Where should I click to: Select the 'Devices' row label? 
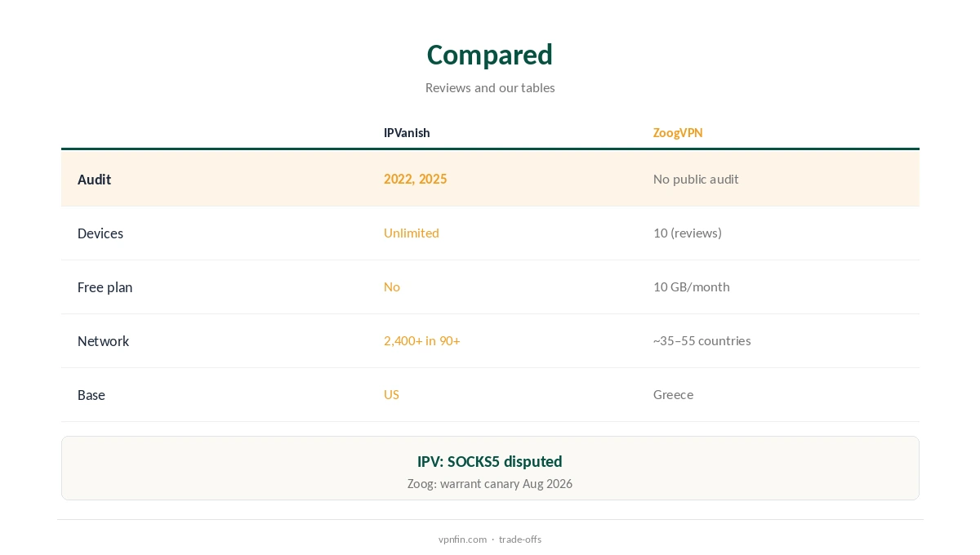click(100, 233)
